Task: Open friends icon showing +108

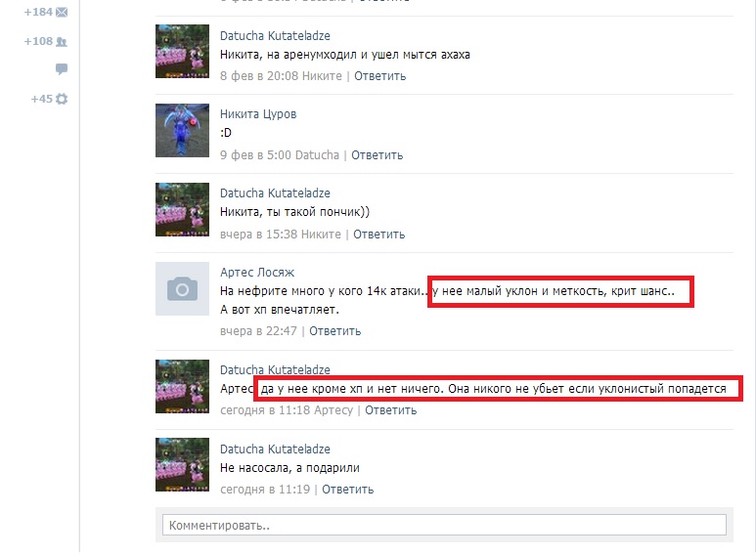Action: (x=62, y=41)
